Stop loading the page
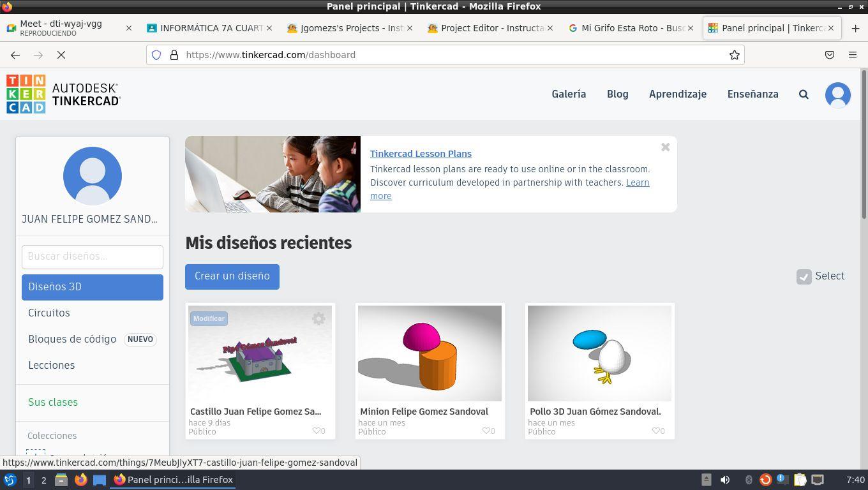This screenshot has height=490, width=868. point(61,55)
